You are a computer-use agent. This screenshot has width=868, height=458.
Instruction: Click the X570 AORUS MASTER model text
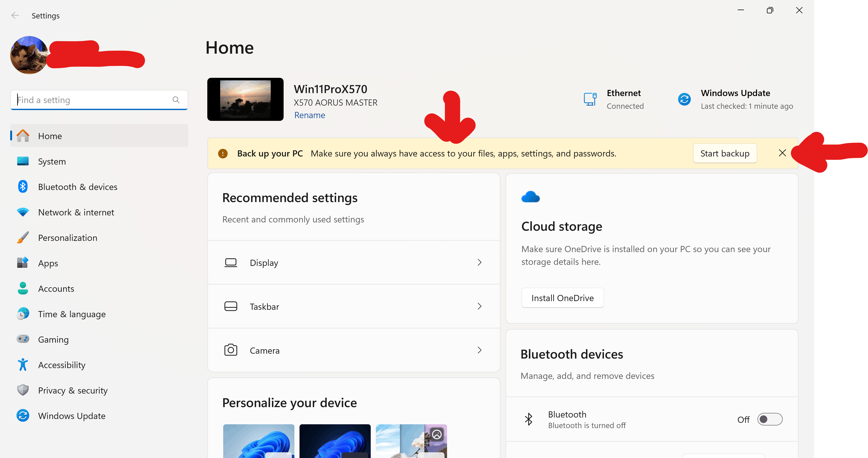click(x=336, y=102)
